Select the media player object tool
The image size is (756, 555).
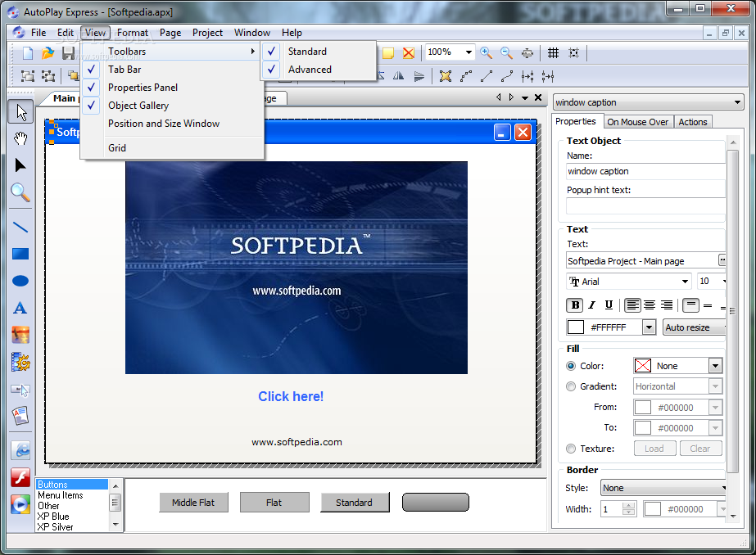20,504
